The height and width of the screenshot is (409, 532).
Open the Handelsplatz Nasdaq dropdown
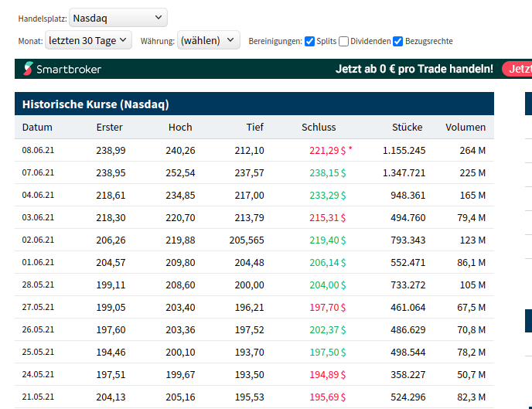pyautogui.click(x=118, y=17)
